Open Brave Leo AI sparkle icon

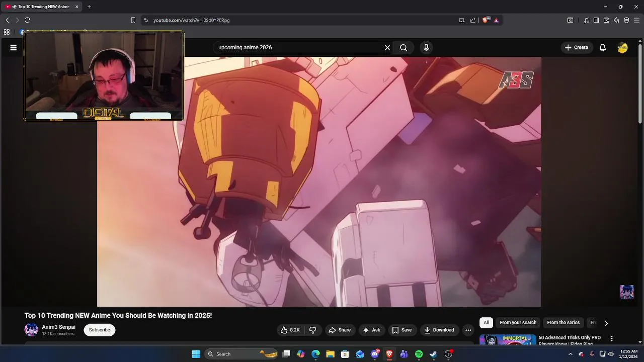click(616, 20)
